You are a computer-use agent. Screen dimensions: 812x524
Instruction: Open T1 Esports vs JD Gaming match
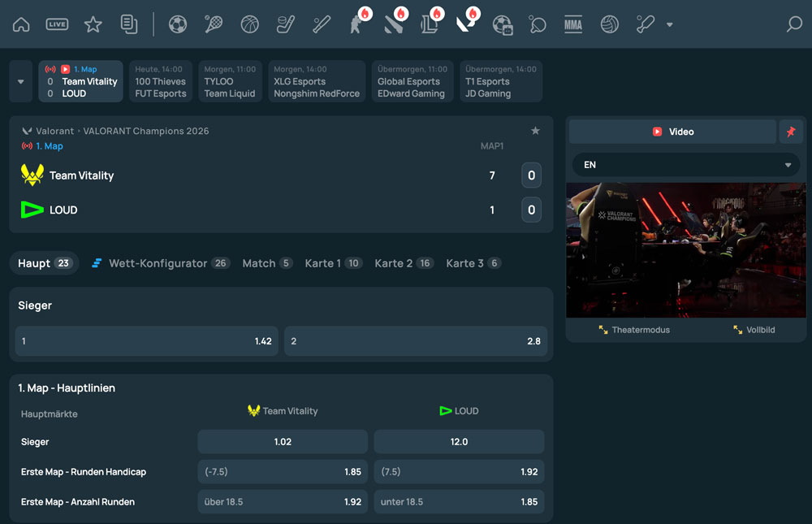coord(501,81)
